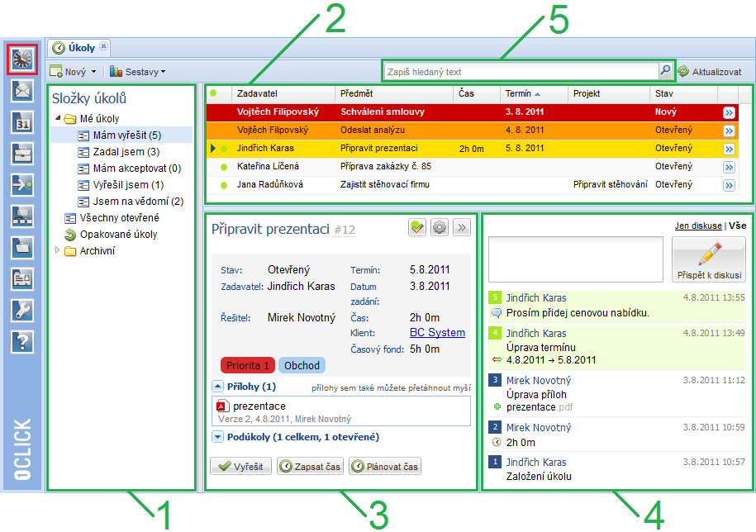Open the envelope mail icon in sidebar
This screenshot has width=756, height=532.
[22, 90]
